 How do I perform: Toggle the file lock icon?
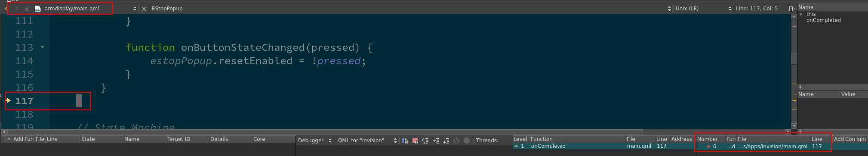click(27, 9)
